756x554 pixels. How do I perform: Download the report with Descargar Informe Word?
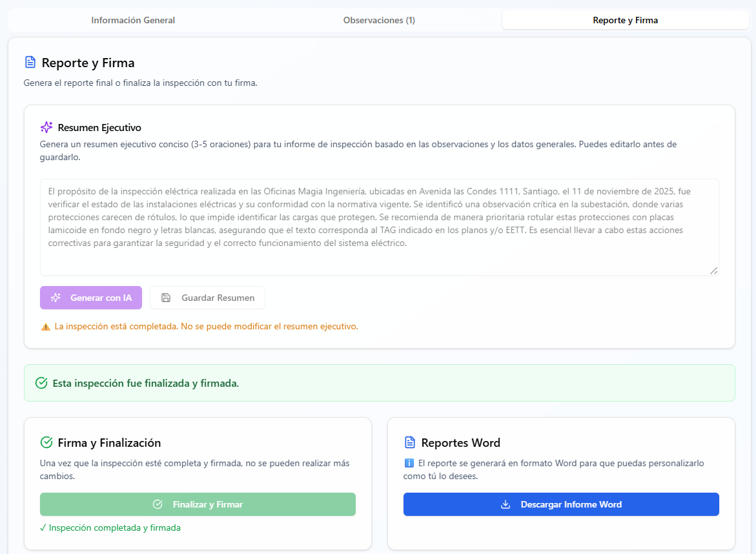(561, 504)
